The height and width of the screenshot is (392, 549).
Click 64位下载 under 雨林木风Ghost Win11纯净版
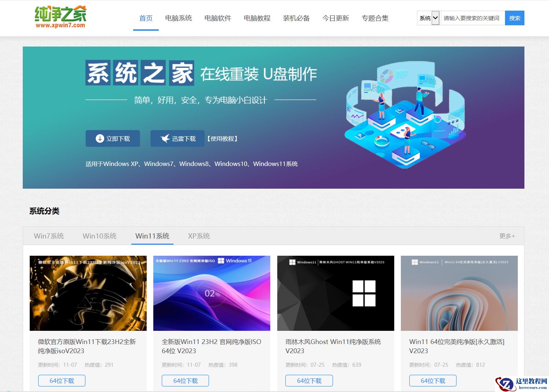tap(309, 381)
